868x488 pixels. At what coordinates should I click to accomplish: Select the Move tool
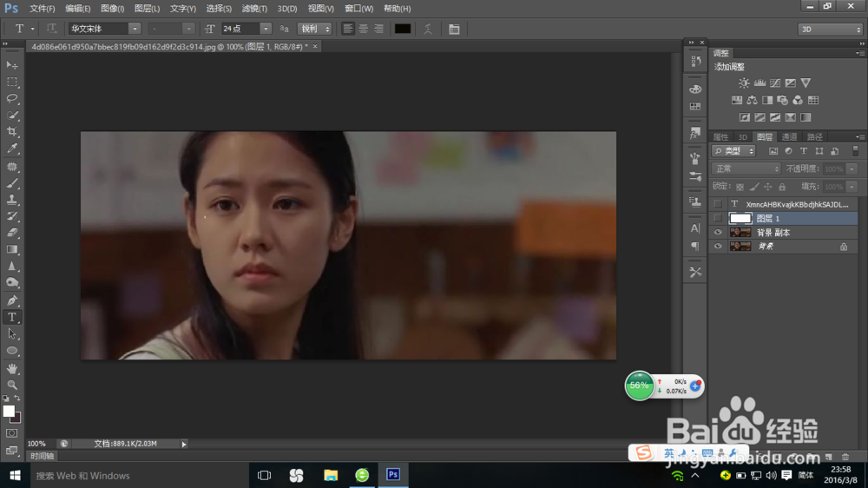click(12, 65)
